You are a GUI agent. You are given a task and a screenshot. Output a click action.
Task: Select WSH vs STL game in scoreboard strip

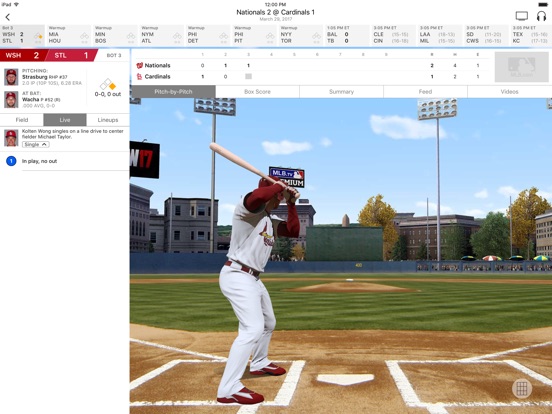(x=23, y=36)
